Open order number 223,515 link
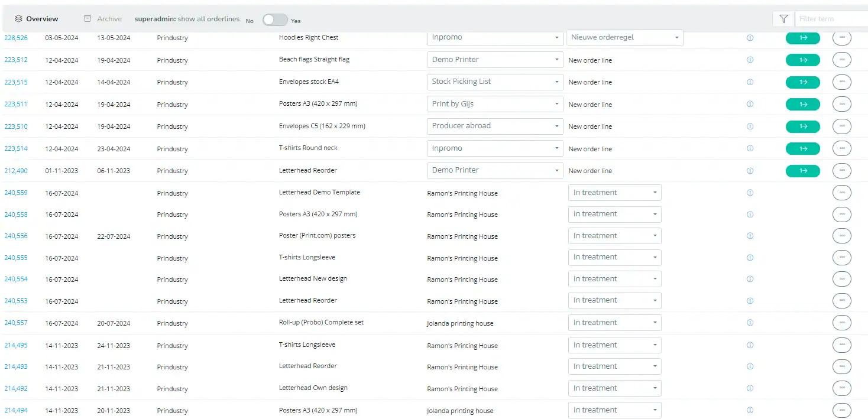Viewport: 868px width, 419px height. coord(16,82)
